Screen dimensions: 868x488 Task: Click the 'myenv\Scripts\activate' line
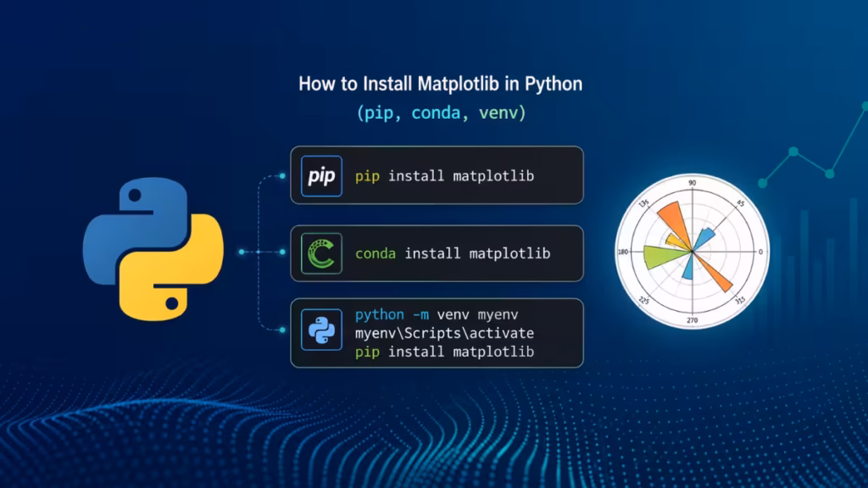click(444, 333)
